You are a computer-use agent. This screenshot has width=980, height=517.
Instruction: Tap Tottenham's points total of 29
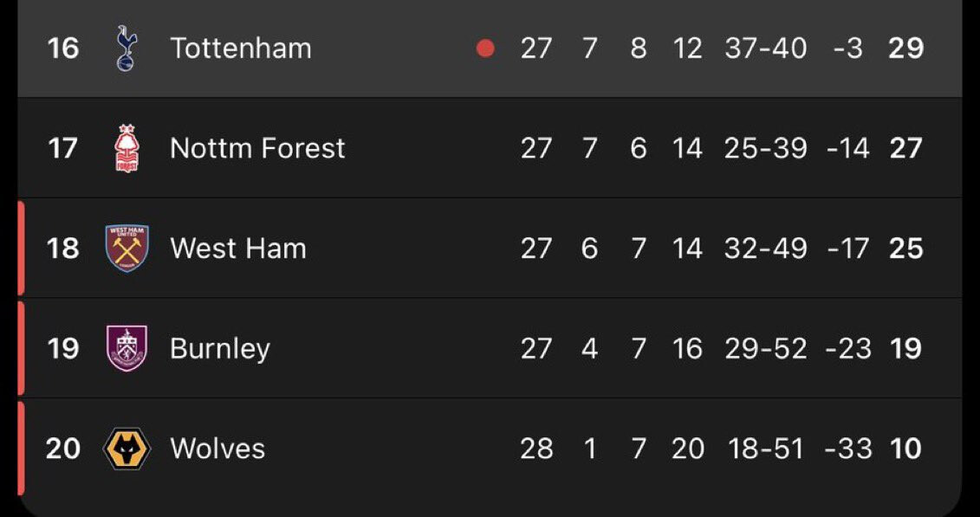(906, 48)
